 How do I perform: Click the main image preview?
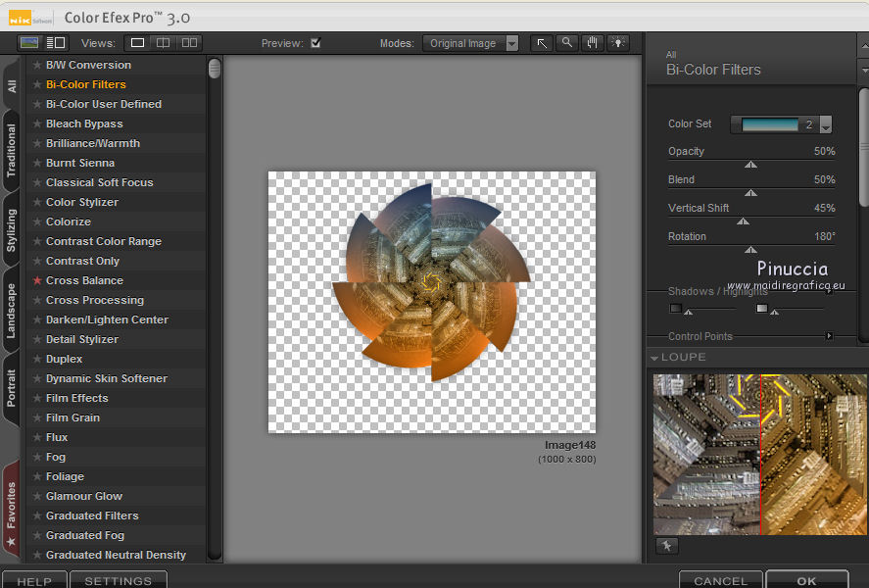[x=432, y=302]
